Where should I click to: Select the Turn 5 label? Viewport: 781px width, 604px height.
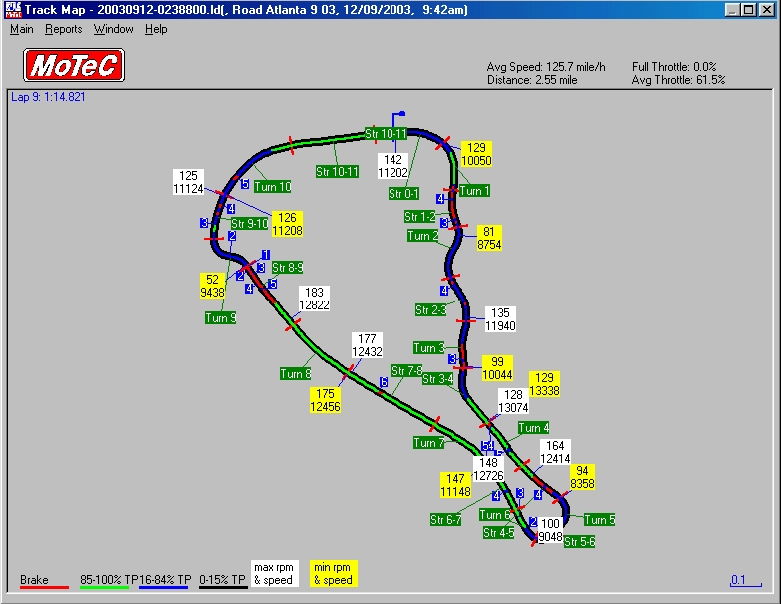click(x=599, y=520)
